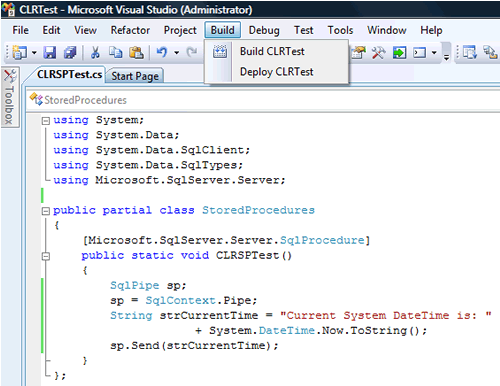Click the sp.Send(strCurrentTime) line
Image resolution: width=500 pixels, height=386 pixels.
click(x=194, y=346)
